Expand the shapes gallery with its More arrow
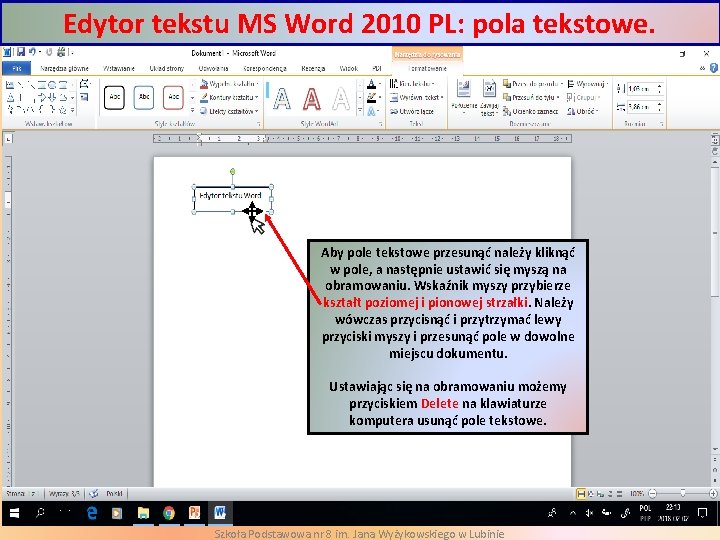Screen dimensions: 720x540 [73, 110]
